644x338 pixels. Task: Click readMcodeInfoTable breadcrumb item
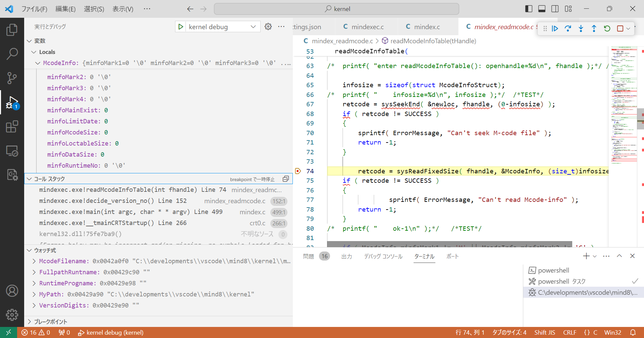click(429, 41)
